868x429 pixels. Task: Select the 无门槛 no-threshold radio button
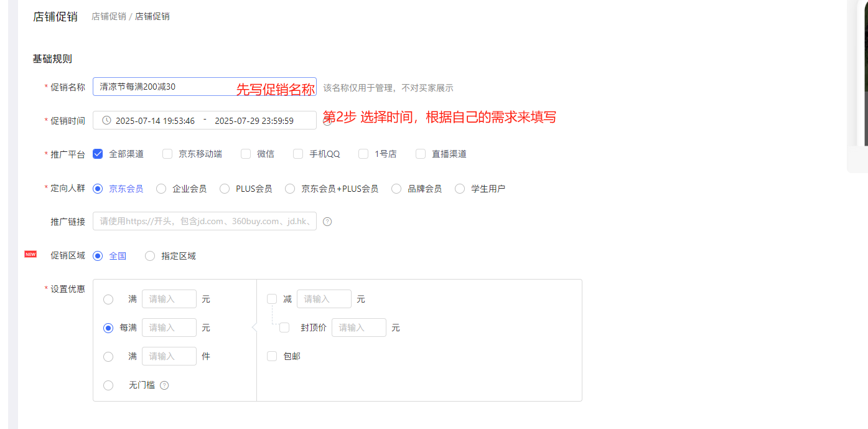pos(108,385)
